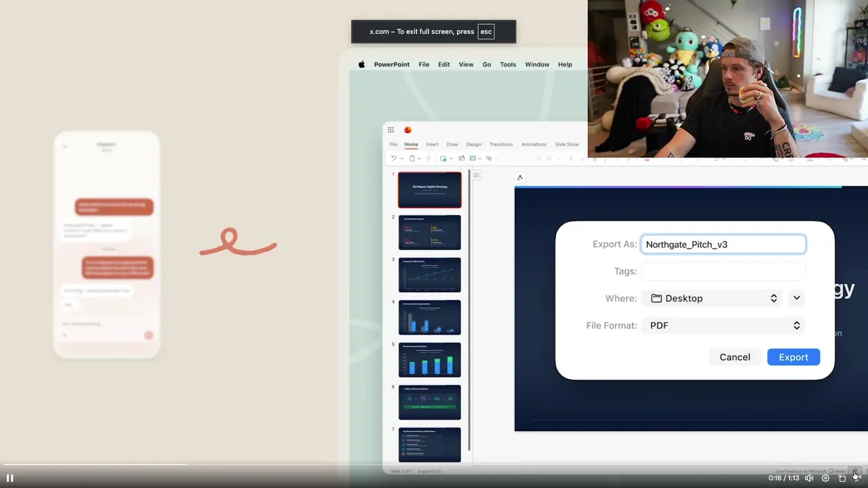This screenshot has width=868, height=488.
Task: Click the blue Export button
Action: click(x=793, y=357)
